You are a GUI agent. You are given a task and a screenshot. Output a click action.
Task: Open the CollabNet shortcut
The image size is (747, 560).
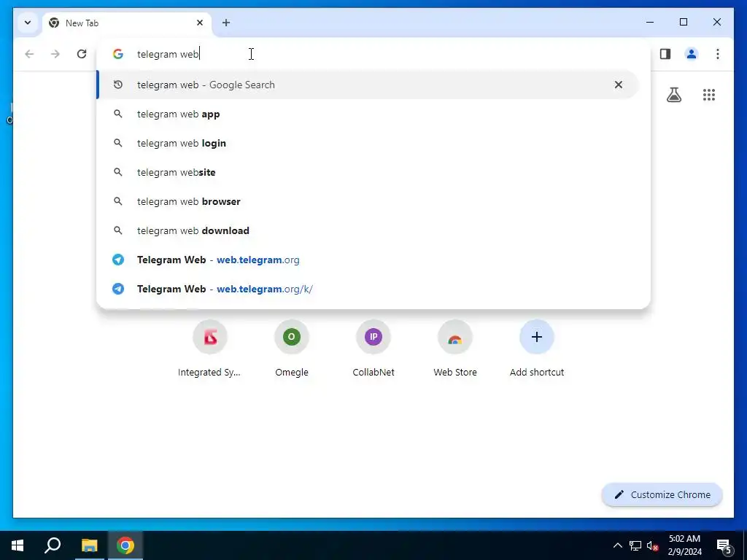tap(373, 349)
